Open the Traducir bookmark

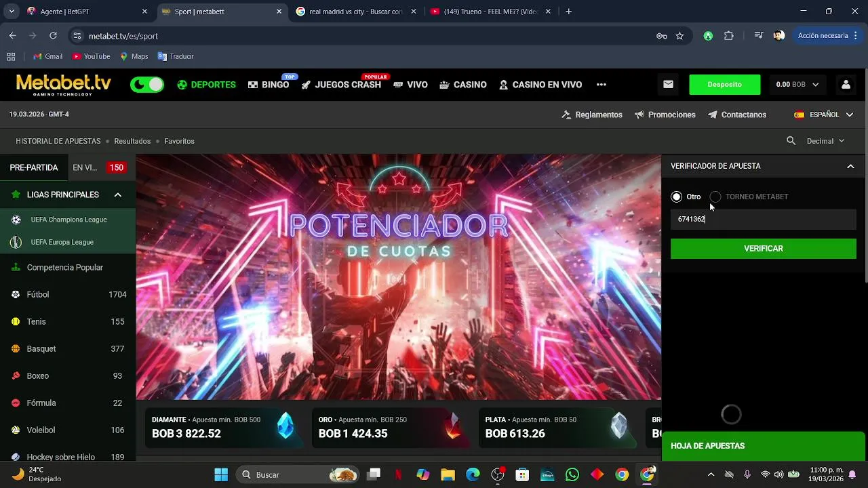pos(176,56)
